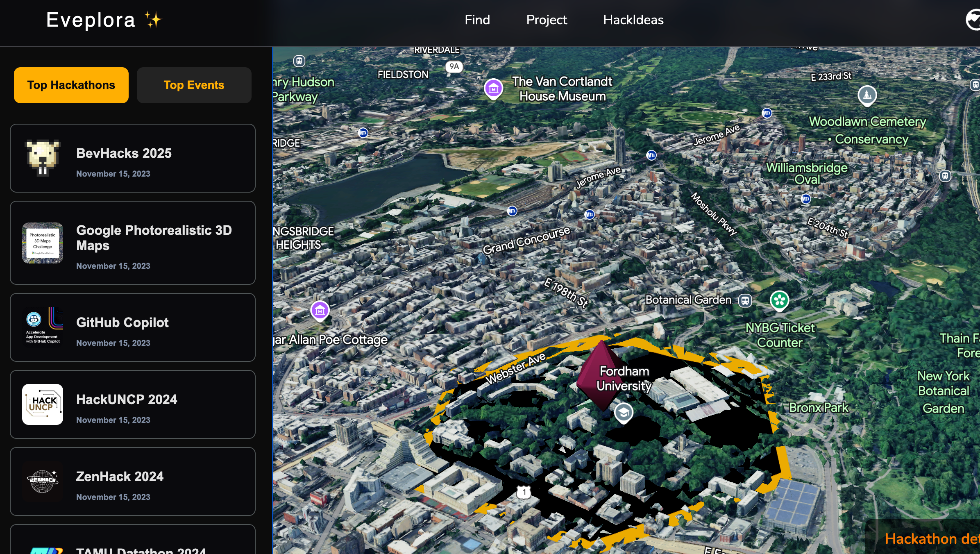Image resolution: width=980 pixels, height=554 pixels.
Task: Select the Top Hackathons tab
Action: tap(71, 85)
